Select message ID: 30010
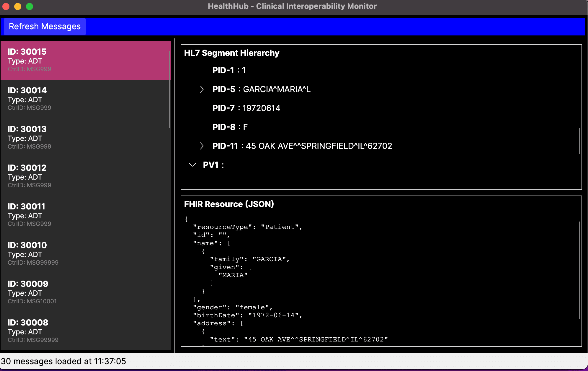The width and height of the screenshot is (588, 371). (86, 254)
